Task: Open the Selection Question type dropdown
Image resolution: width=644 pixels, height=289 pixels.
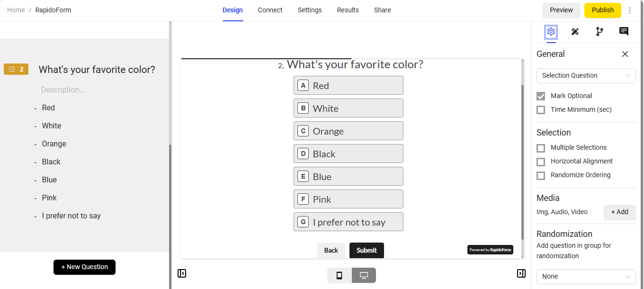Action: (586, 76)
